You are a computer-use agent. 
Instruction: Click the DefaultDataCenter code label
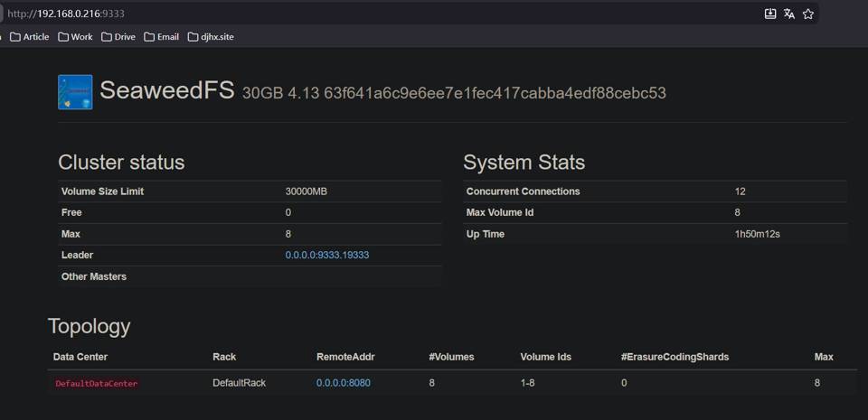(x=97, y=384)
